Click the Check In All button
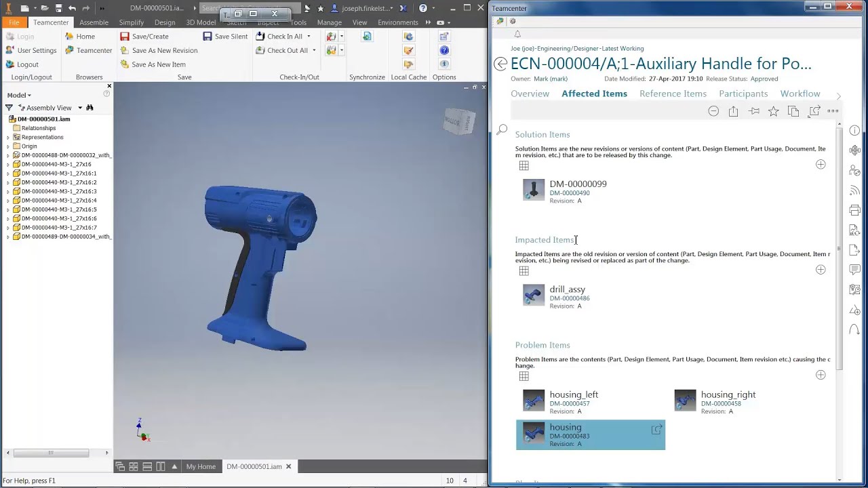The width and height of the screenshot is (868, 488). pos(279,36)
